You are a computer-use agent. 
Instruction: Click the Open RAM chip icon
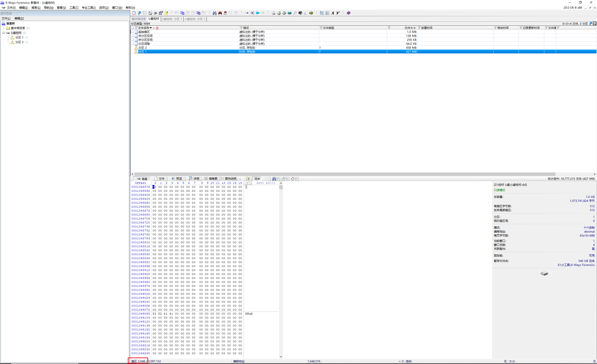click(284, 13)
